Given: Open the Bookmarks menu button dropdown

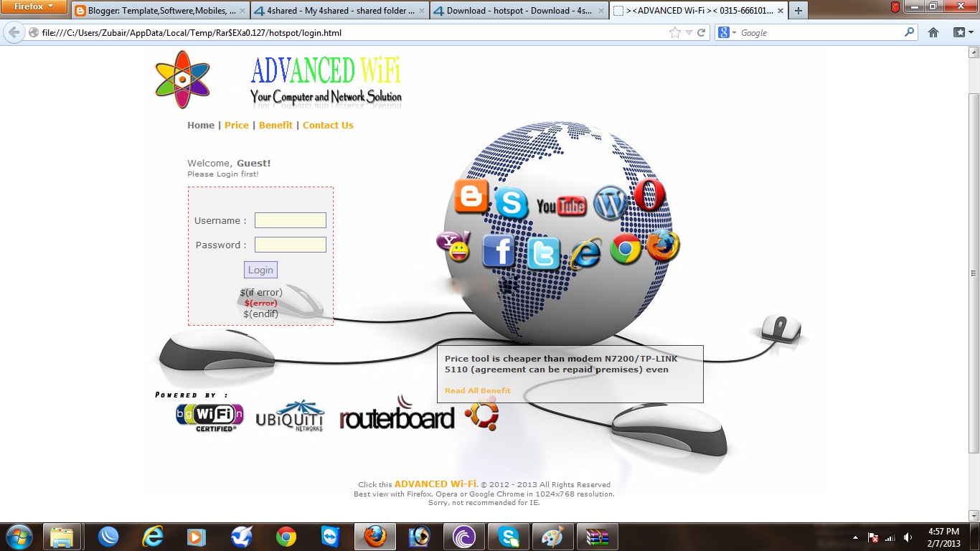Looking at the screenshot, I should tap(963, 32).
